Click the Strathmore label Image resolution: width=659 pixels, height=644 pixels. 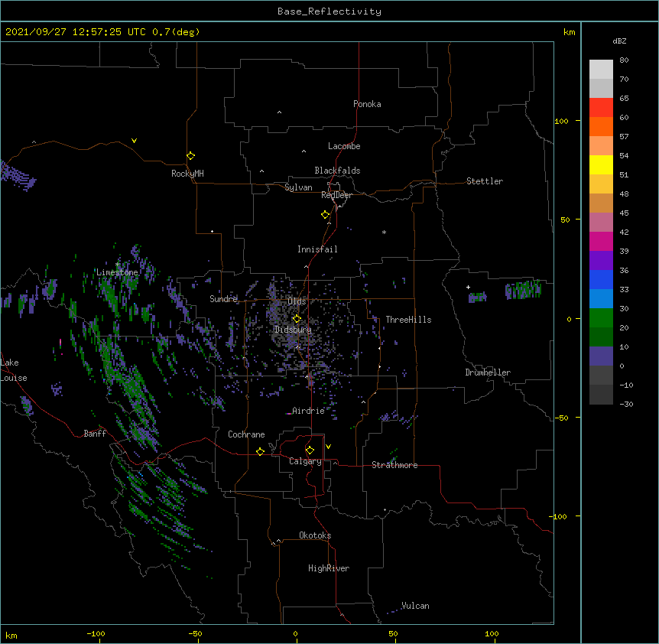[394, 465]
